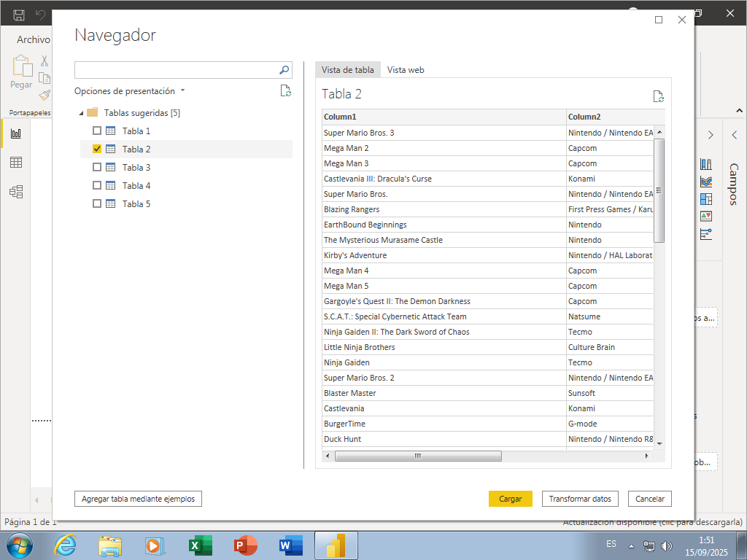Click the Cut scissors icon in ribbon
This screenshot has width=747, height=560.
click(44, 61)
